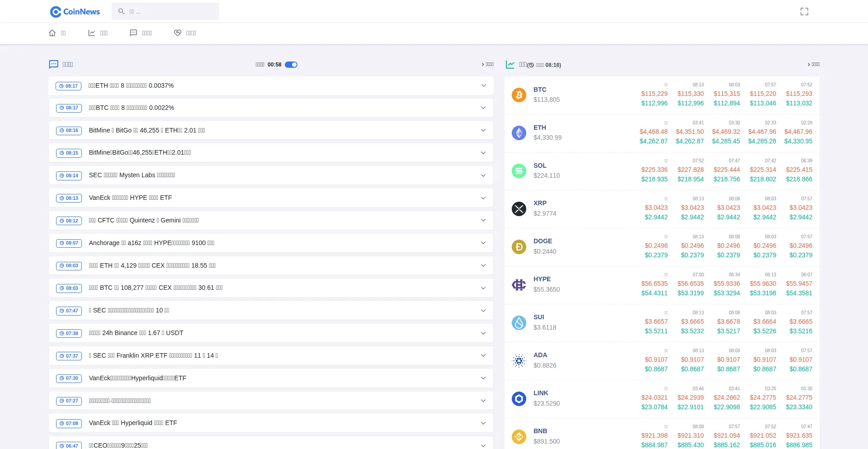Open the heart-icon nav item
This screenshot has width=868, height=449.
(185, 33)
